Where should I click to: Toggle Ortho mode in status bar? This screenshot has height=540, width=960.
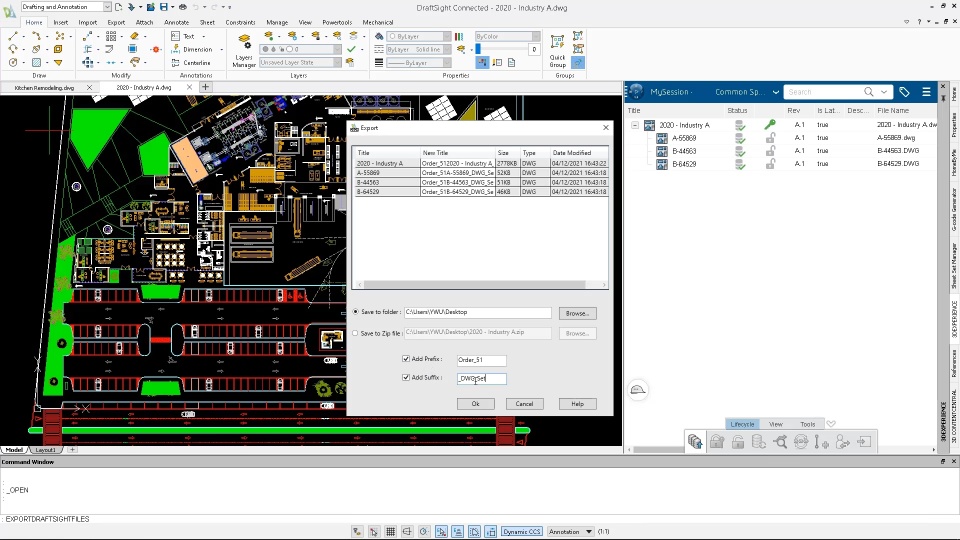407,531
